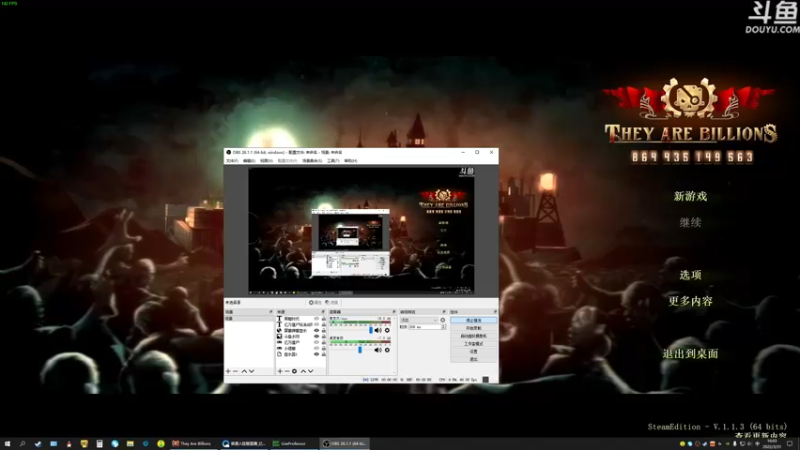Click the OBS preview canvas showing the game
The image size is (800, 450).
click(361, 231)
